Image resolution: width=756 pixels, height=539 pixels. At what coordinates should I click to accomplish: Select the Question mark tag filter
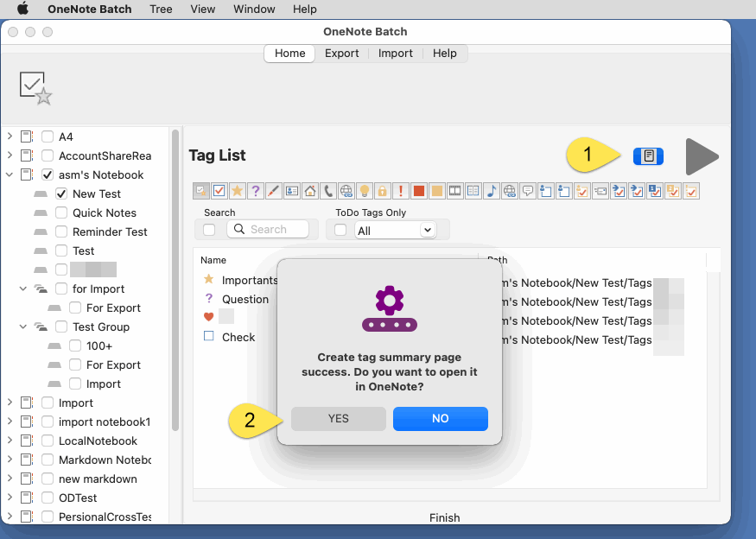tap(255, 190)
